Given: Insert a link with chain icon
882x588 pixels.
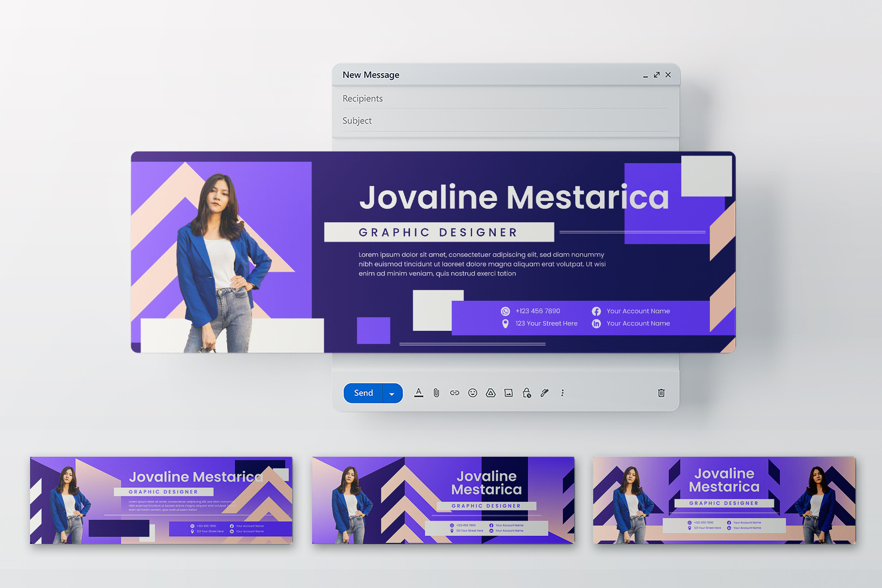Looking at the screenshot, I should pos(455,393).
